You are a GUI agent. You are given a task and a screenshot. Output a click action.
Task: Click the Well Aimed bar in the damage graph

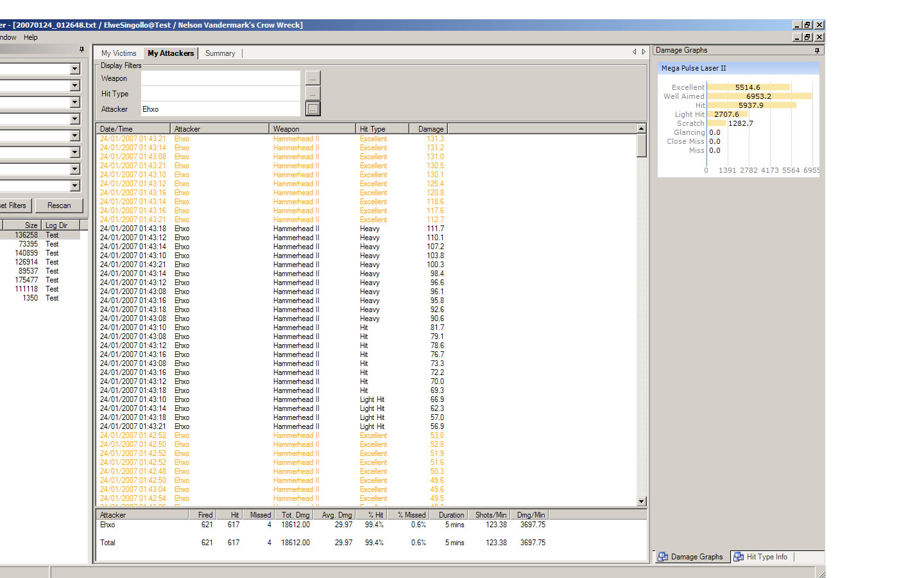pyautogui.click(x=759, y=96)
